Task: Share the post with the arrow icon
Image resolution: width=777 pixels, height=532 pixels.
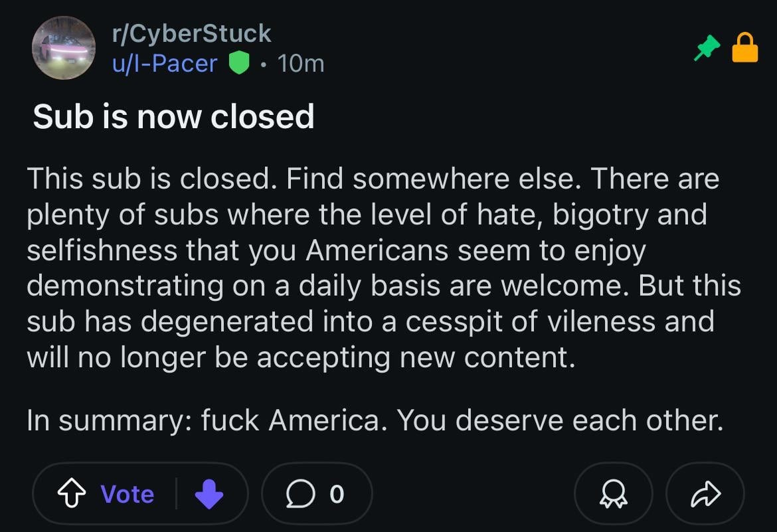Action: click(705, 494)
